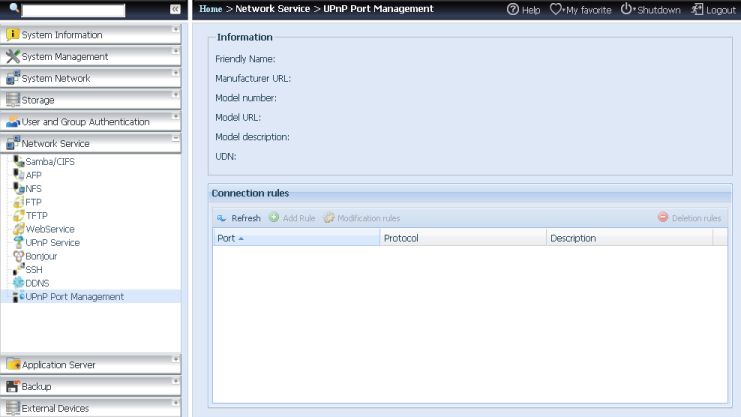Click the TFTP icon
The width and height of the screenshot is (741, 417).
coord(18,215)
